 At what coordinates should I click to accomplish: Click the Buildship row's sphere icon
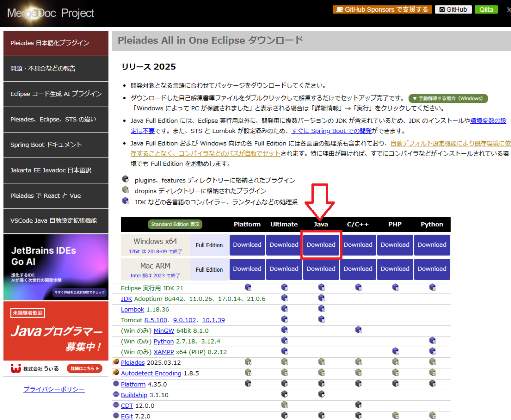[116, 394]
